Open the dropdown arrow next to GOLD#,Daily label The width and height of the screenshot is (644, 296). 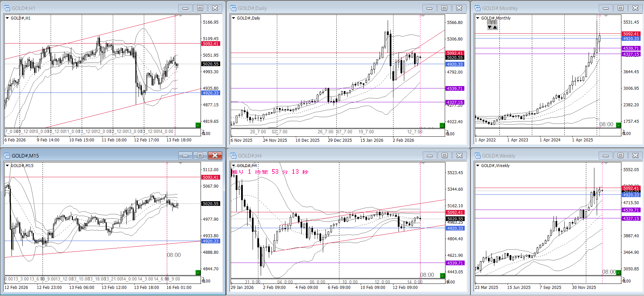pos(233,18)
